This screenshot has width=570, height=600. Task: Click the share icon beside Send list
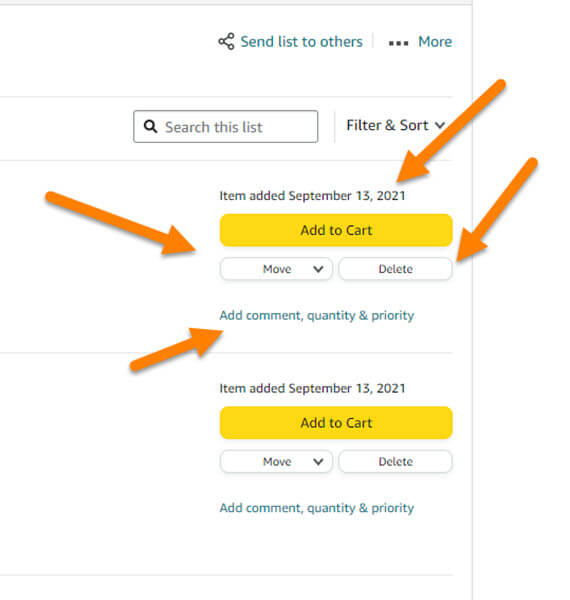click(x=226, y=41)
